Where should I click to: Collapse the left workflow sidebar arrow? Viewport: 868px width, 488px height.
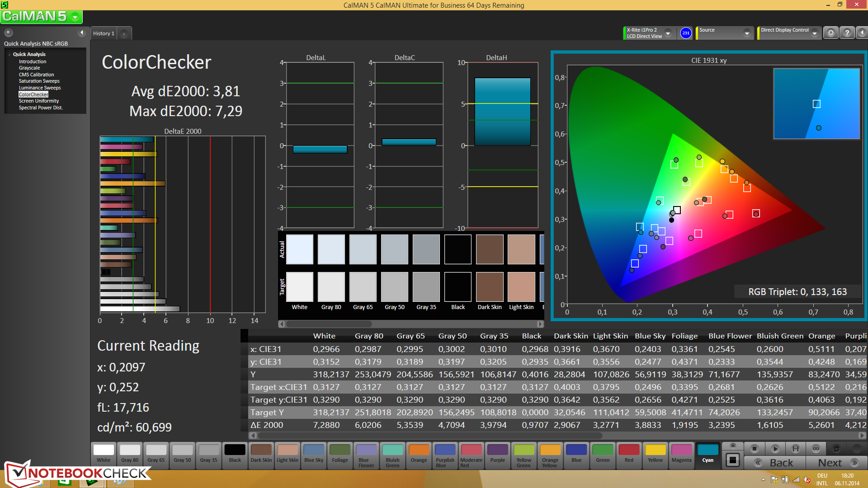[x=82, y=33]
